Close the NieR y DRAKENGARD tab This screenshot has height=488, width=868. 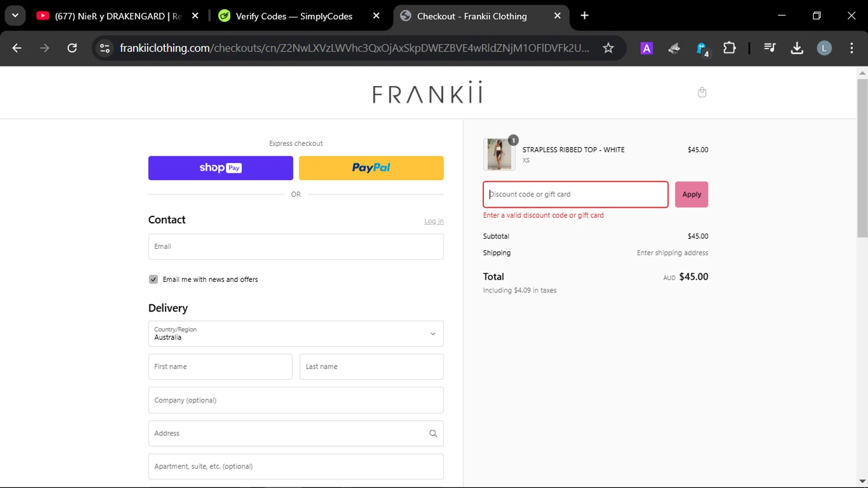(195, 16)
